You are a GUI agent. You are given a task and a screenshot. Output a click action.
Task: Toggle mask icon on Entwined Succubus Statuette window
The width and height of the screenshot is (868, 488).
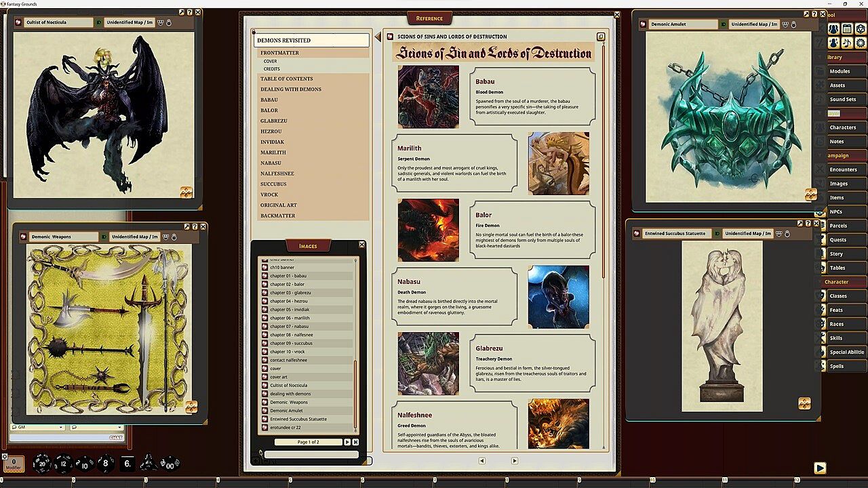779,233
